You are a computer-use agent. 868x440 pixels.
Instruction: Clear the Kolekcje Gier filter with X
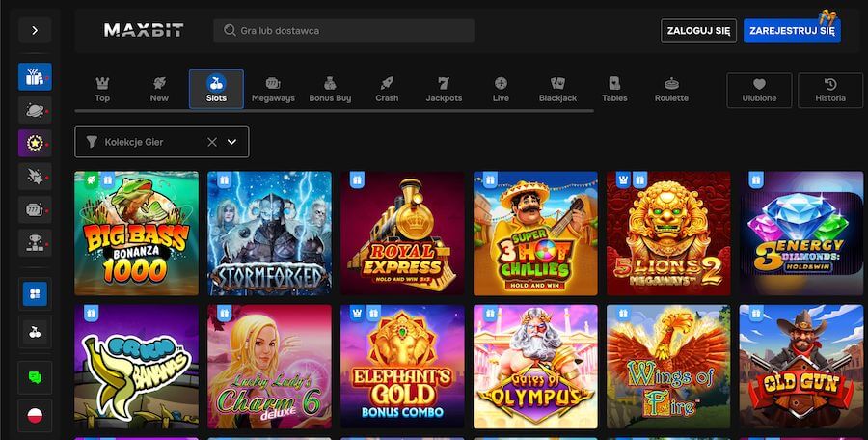(212, 142)
